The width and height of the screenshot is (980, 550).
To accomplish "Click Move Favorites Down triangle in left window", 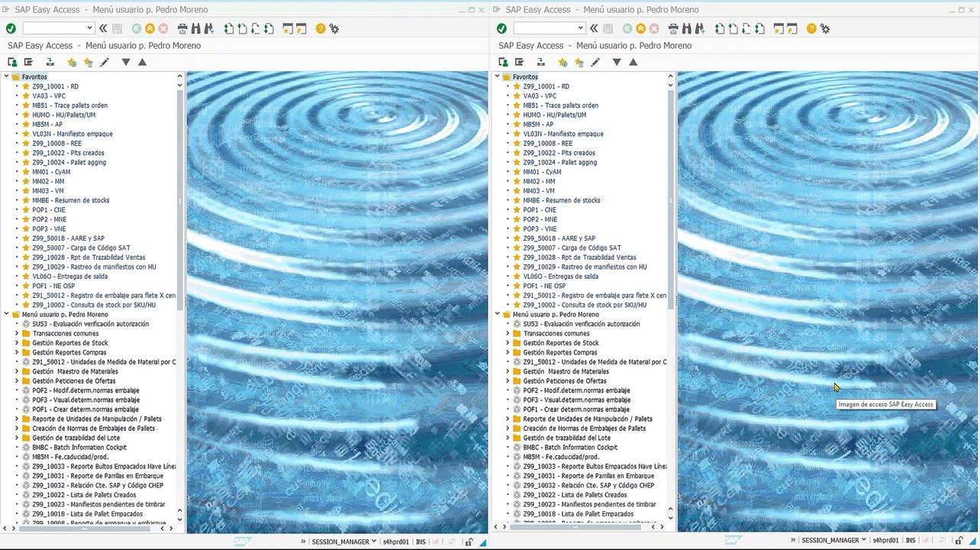I will click(126, 62).
